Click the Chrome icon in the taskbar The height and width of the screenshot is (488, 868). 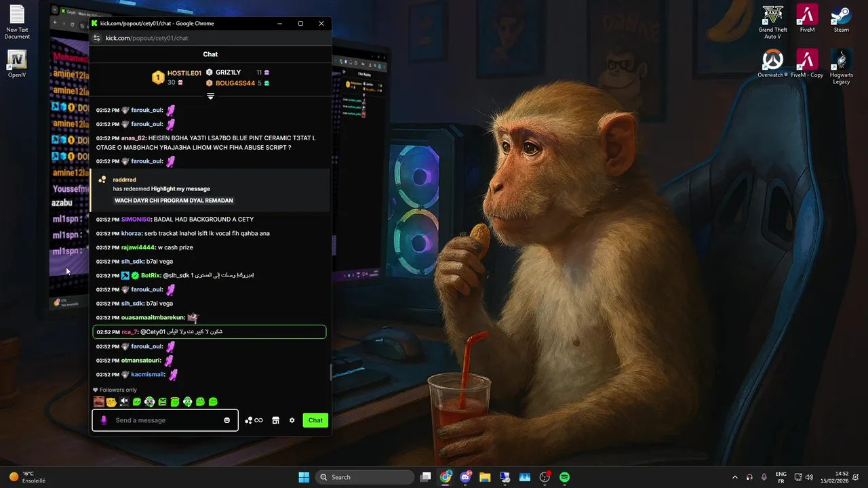click(446, 477)
